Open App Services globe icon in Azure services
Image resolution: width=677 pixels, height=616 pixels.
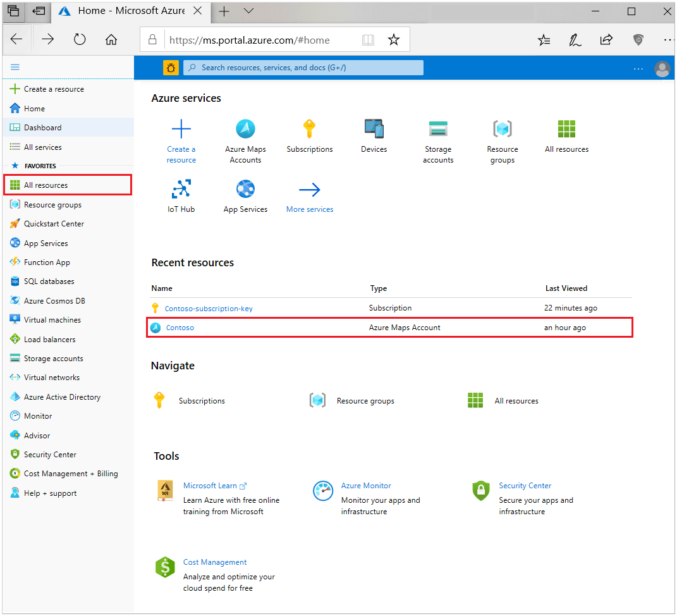click(x=245, y=188)
